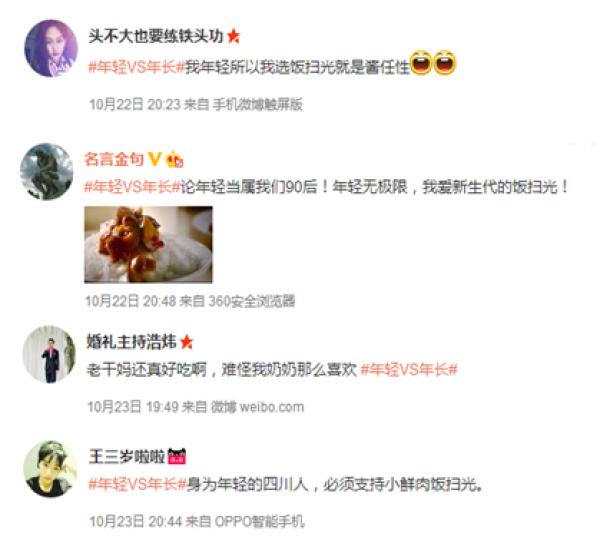Viewport: 600px width, 556px height.
Task: Click the 微博 weibo.com source link
Action: point(258,407)
